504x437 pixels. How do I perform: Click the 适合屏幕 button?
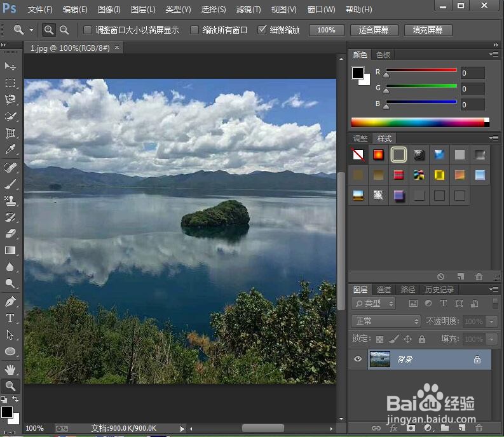[x=374, y=30]
